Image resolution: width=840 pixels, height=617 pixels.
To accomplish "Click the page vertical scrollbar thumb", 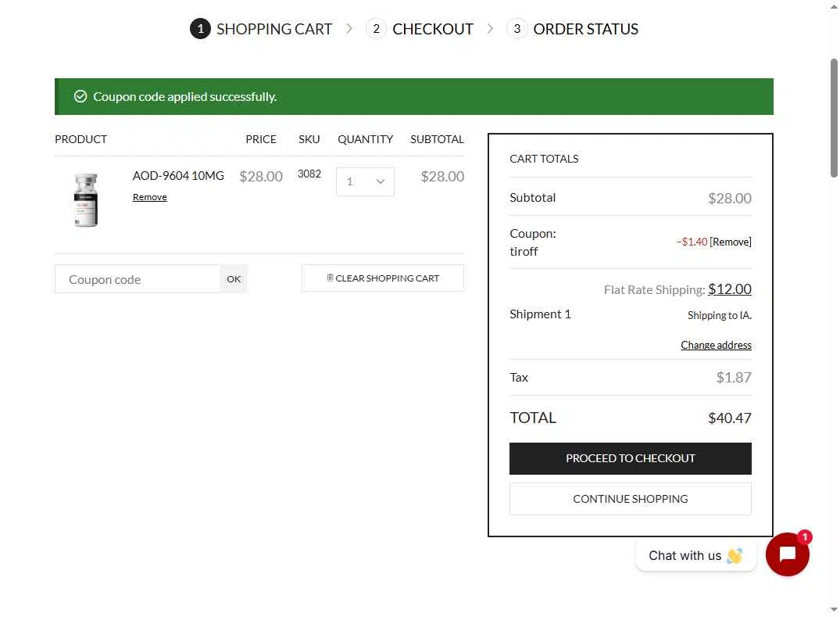I will (x=834, y=118).
